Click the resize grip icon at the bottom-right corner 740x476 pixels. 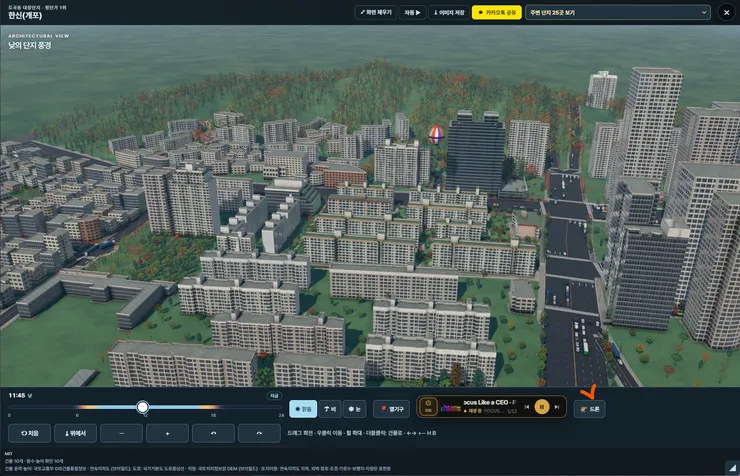[x=732, y=468]
